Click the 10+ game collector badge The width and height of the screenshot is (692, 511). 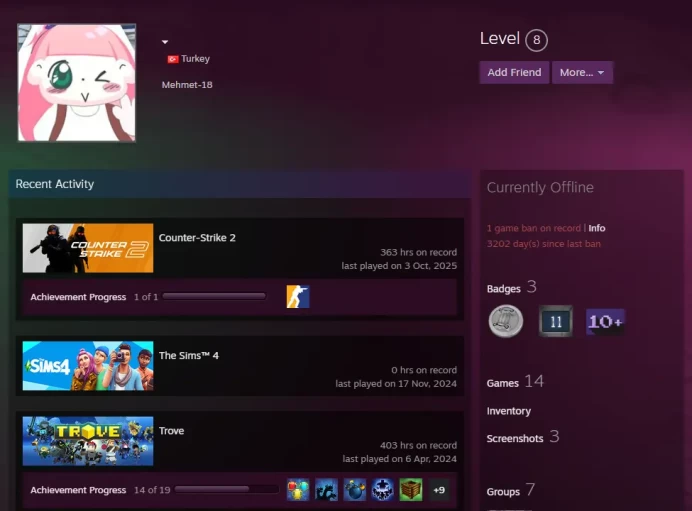[x=605, y=322]
